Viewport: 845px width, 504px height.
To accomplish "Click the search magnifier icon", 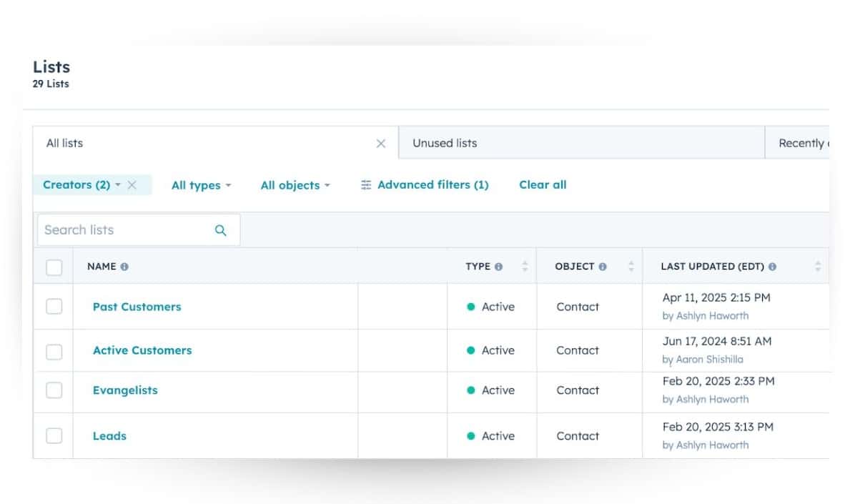I will click(x=220, y=230).
